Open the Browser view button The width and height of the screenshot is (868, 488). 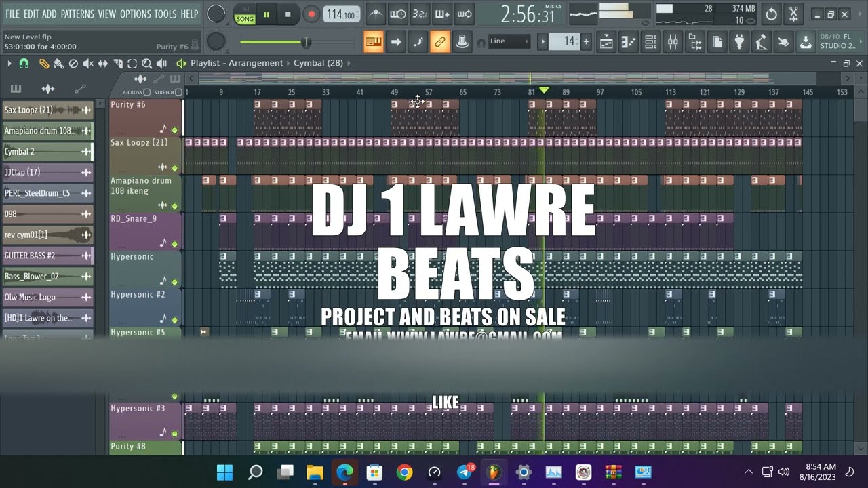coord(695,42)
